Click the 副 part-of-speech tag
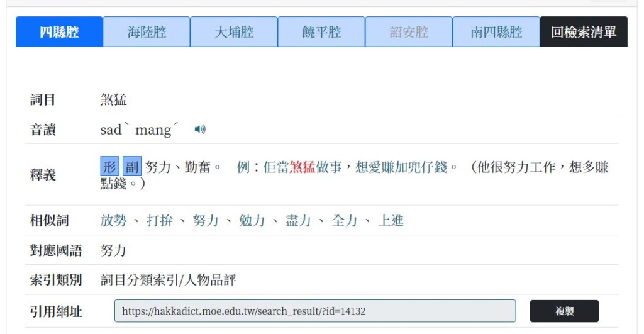The width and height of the screenshot is (644, 334). click(131, 167)
